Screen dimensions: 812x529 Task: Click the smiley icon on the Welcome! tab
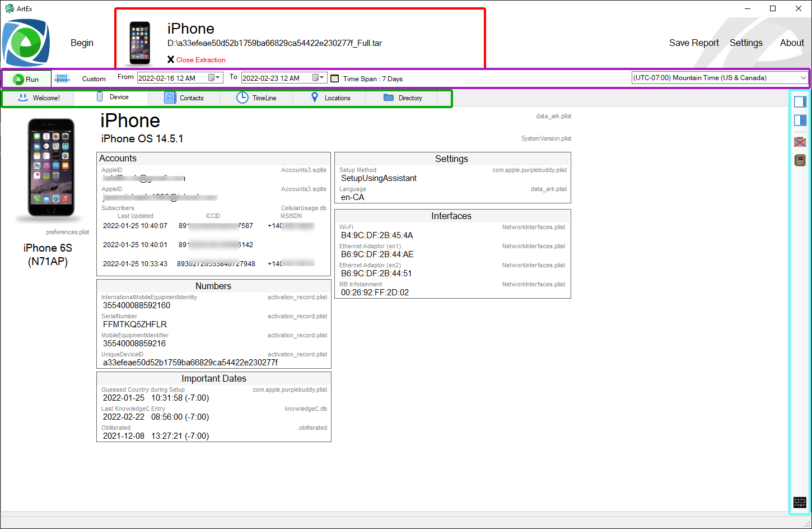click(x=22, y=98)
